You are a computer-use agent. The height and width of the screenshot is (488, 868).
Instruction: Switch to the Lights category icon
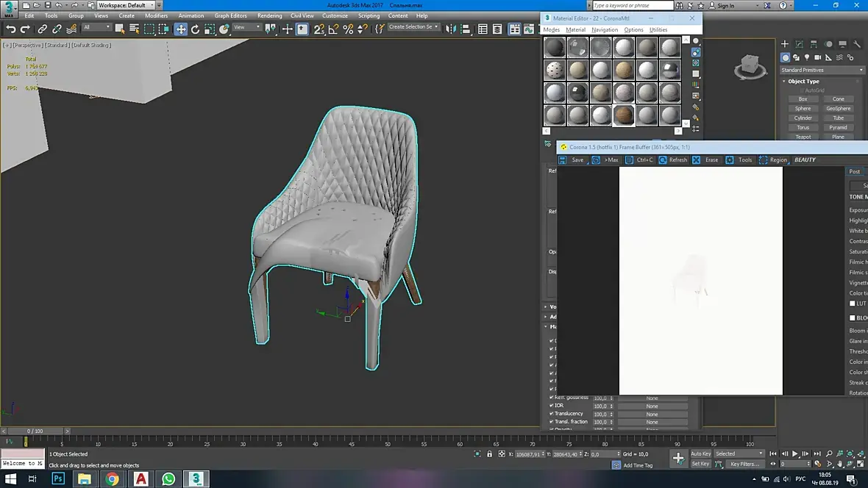[x=807, y=57]
